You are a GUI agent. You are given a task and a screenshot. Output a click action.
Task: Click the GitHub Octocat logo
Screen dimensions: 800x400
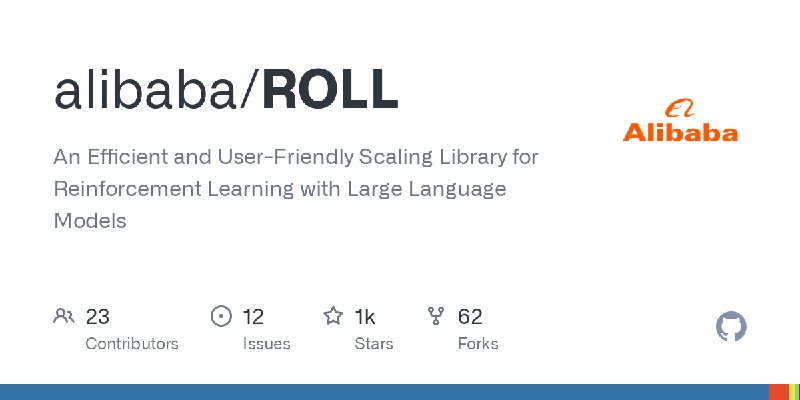731,327
